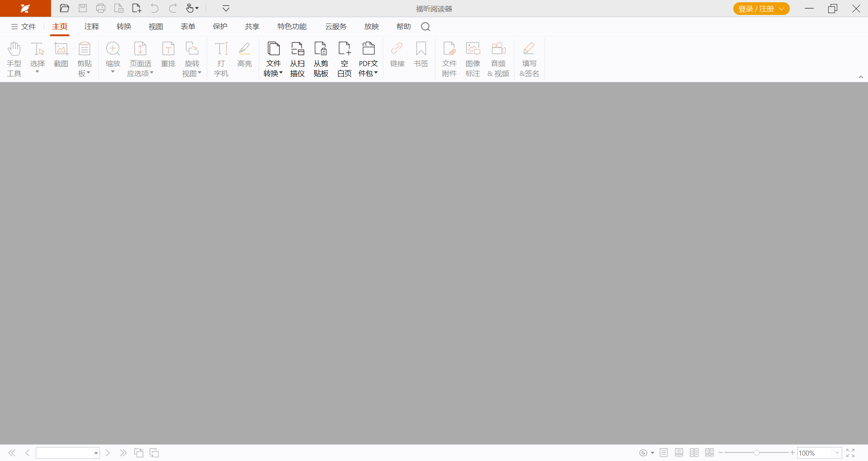Click 空白页 blank page icon

click(344, 59)
